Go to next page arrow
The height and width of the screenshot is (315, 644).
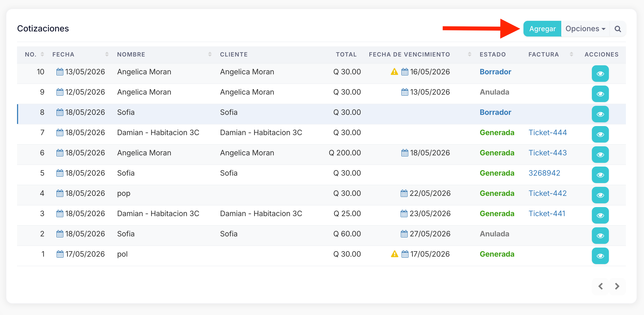click(617, 286)
